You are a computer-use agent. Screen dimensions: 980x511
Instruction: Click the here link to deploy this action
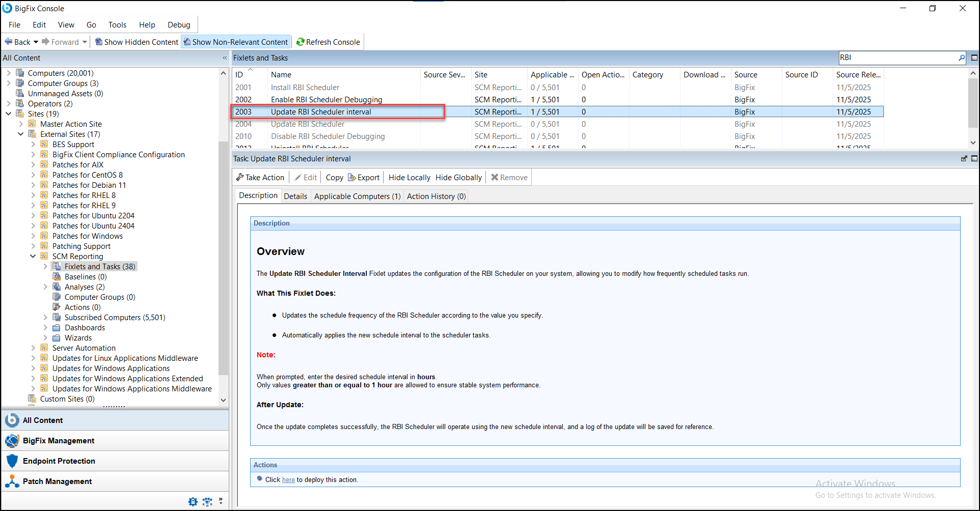point(288,479)
